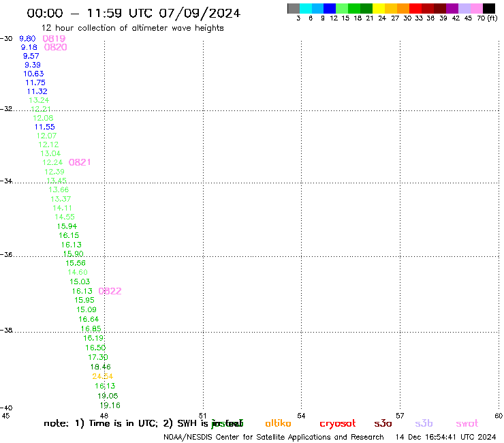The height and width of the screenshot is (443, 504).
Task: Click the wave height value 13.66
Action: pos(59,190)
